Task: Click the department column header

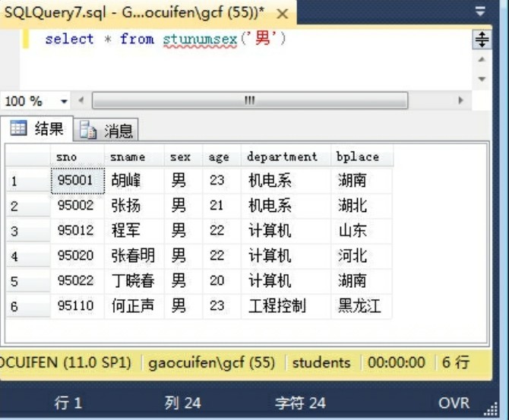Action: tap(286, 156)
